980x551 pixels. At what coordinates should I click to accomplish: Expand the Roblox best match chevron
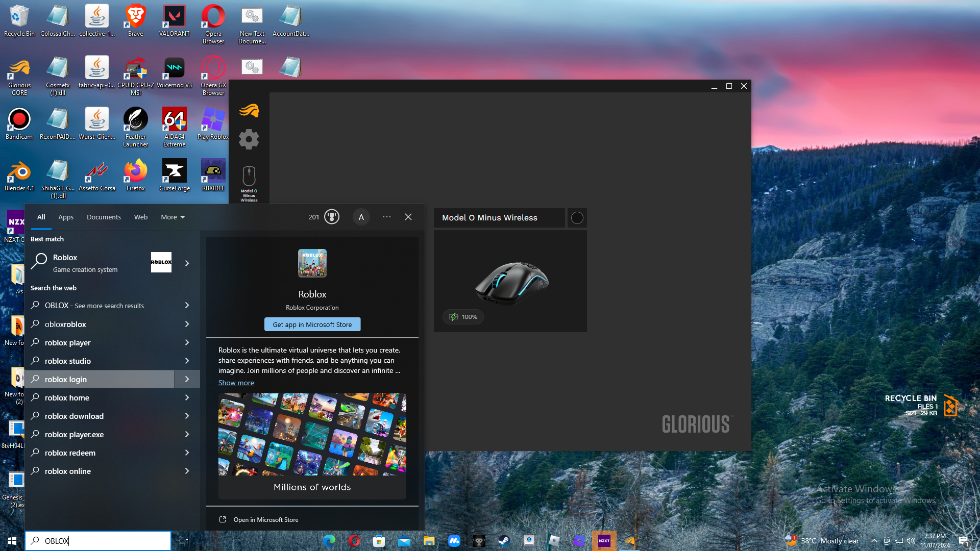pyautogui.click(x=187, y=263)
